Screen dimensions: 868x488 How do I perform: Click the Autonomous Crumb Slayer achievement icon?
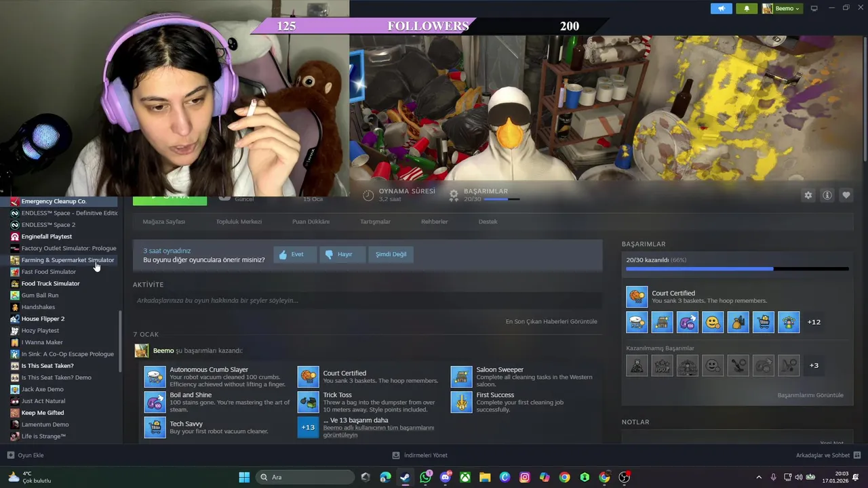pyautogui.click(x=155, y=377)
